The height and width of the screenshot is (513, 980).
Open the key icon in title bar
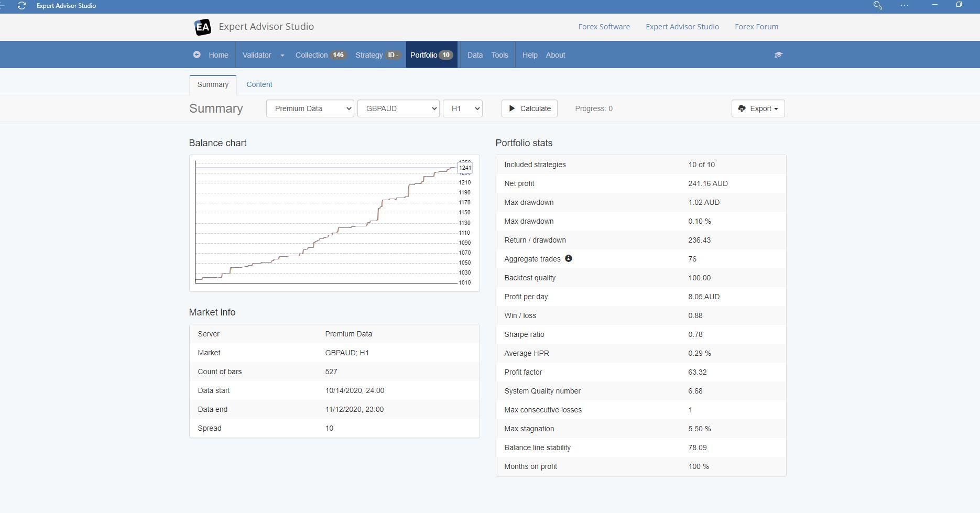tap(877, 5)
